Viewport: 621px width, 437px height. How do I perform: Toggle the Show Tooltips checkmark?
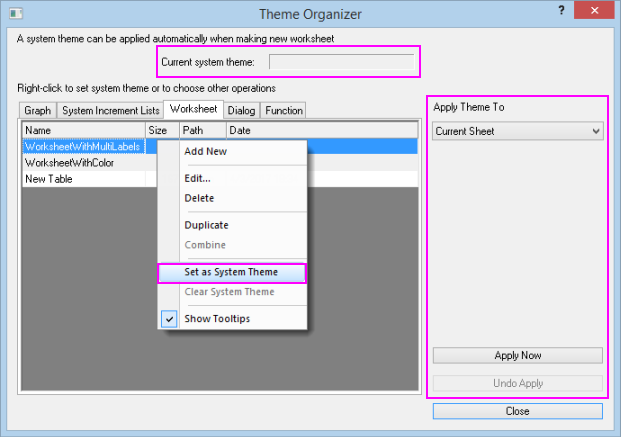point(170,319)
